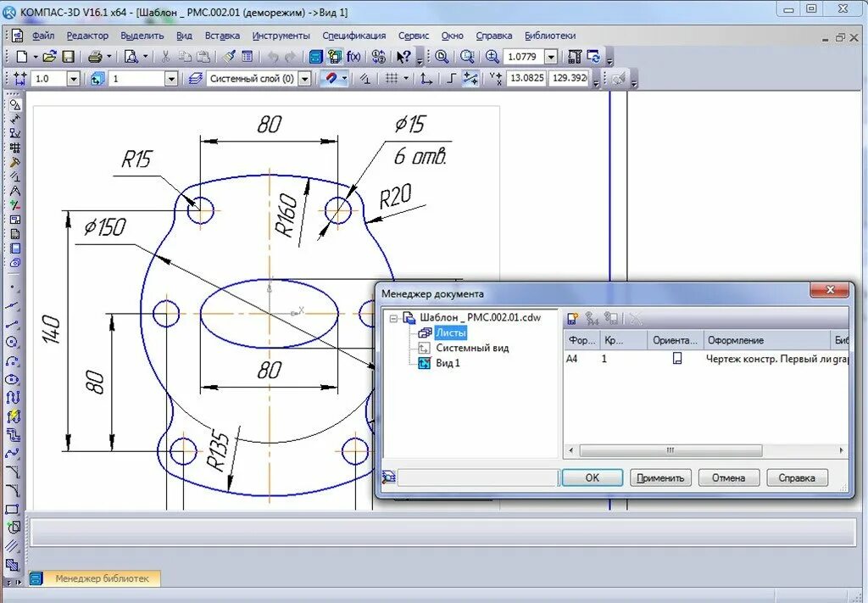Switch to the Менеджер библиотек tab

coord(95,578)
